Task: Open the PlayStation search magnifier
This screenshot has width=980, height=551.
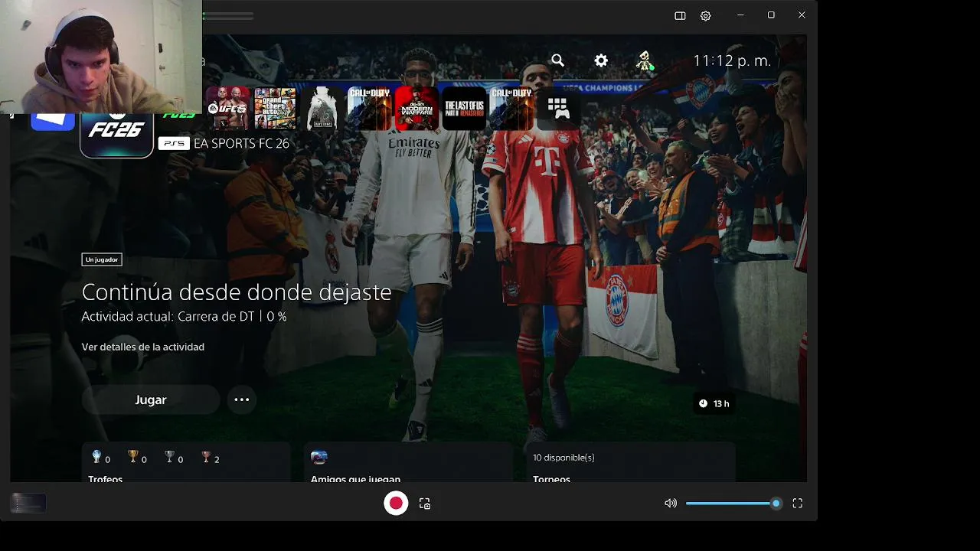Action: click(557, 60)
